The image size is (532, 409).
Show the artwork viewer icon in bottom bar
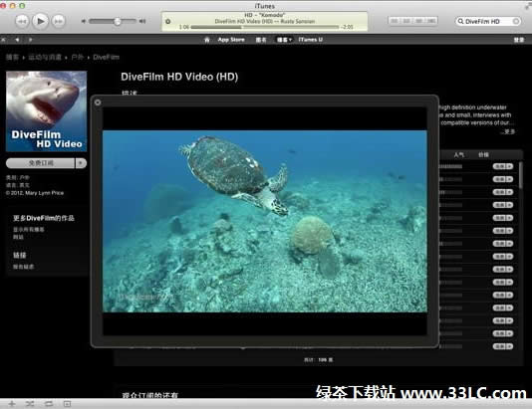(x=67, y=404)
